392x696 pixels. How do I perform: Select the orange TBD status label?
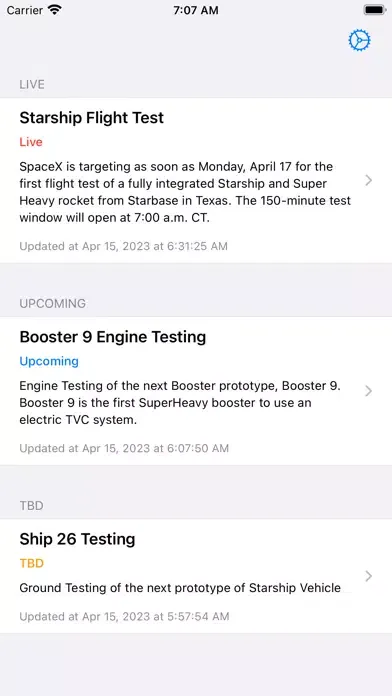(x=32, y=563)
